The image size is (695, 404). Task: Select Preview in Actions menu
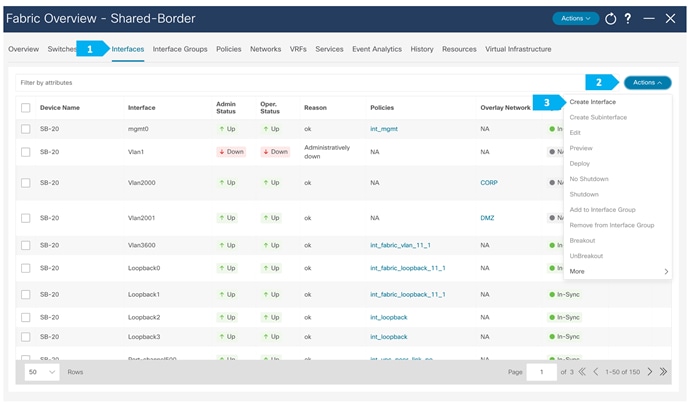tap(581, 148)
